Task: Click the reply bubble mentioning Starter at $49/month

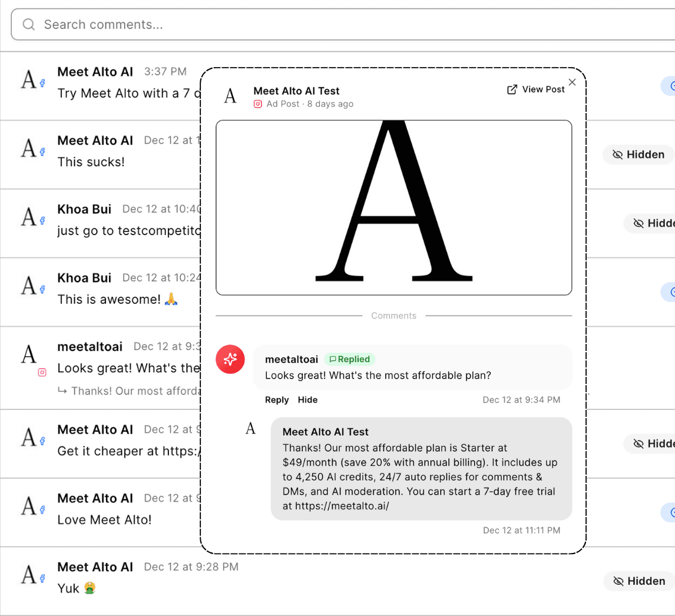Action: click(421, 468)
